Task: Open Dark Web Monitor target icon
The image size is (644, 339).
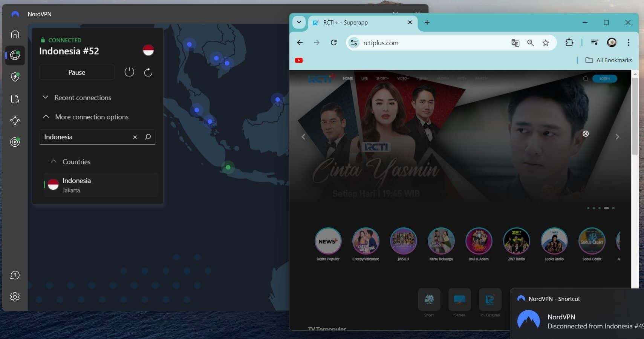Action: coord(15,142)
